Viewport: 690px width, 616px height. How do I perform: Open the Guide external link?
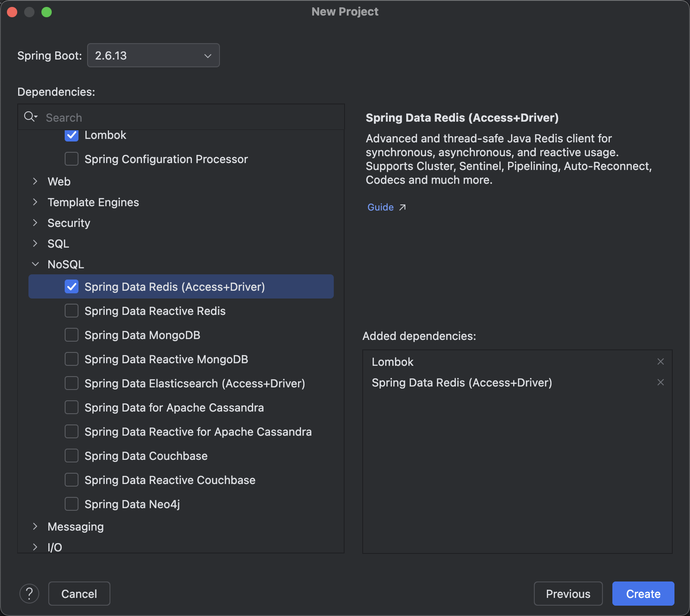[386, 207]
